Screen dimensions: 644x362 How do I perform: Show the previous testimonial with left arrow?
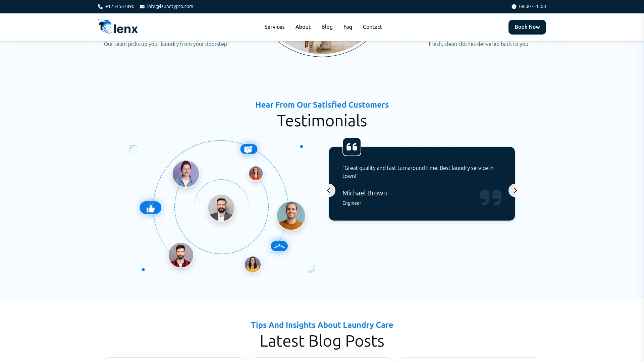point(329,190)
